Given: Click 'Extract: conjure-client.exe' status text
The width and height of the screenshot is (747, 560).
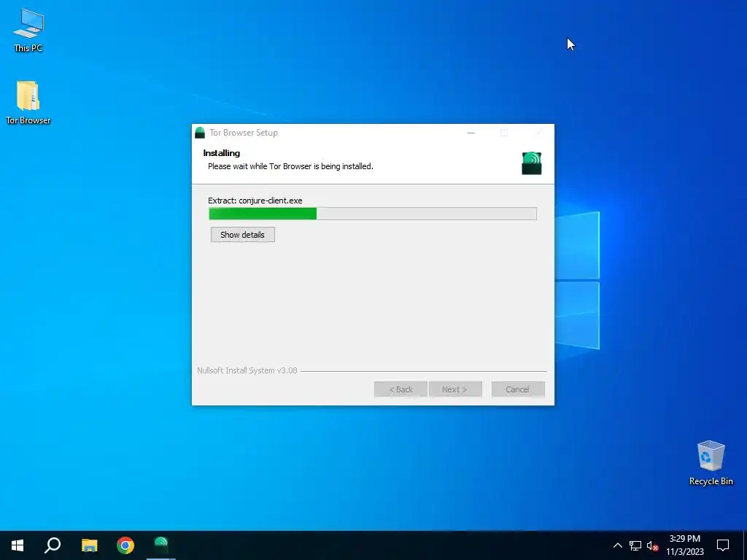Looking at the screenshot, I should click(255, 201).
